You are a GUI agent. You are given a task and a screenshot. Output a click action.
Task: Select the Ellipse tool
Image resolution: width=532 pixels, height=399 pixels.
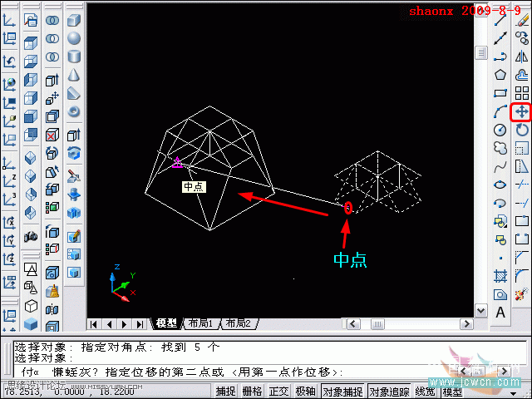tap(500, 185)
